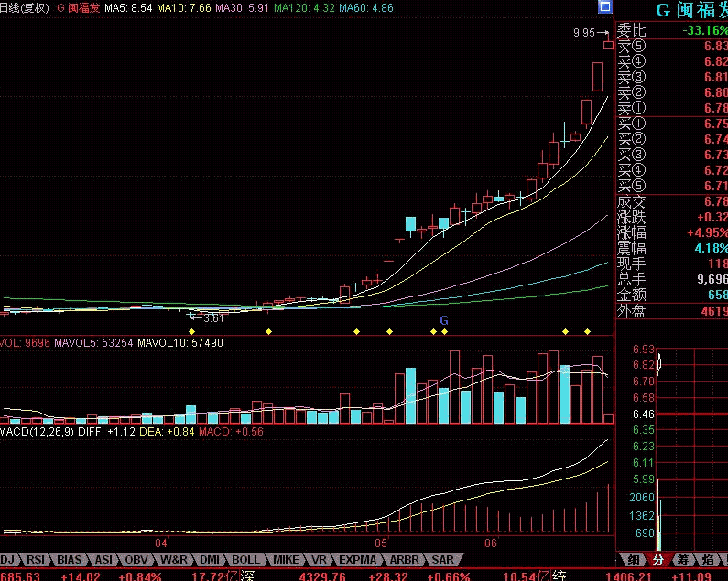The width and height of the screenshot is (728, 581).
Task: Click the 9.95 high price candlestick
Action: [608, 44]
